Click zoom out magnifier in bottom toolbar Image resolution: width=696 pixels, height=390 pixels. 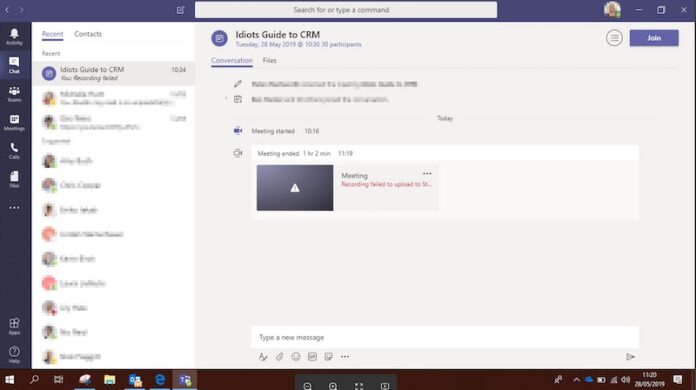[308, 386]
